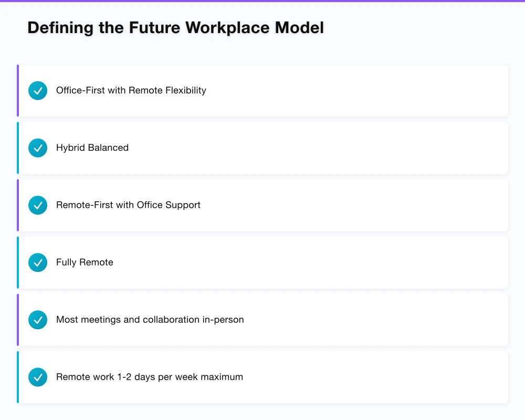Click the Office-First with Remote Flexibility text
Viewport: 525px width, 420px height.
click(x=131, y=90)
